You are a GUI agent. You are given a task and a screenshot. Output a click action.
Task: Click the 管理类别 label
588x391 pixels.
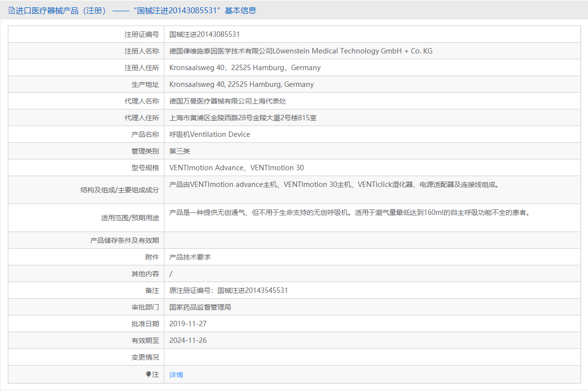click(145, 151)
